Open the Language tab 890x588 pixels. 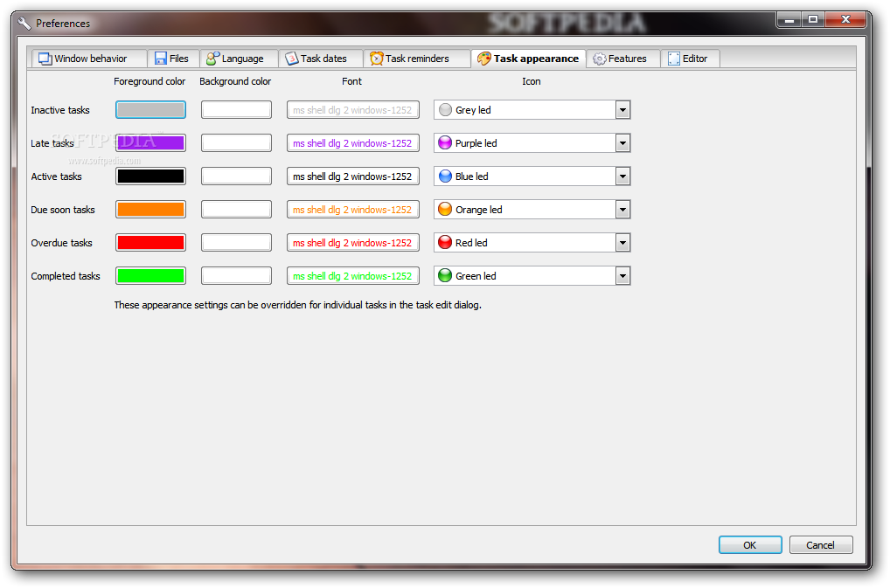[x=239, y=59]
